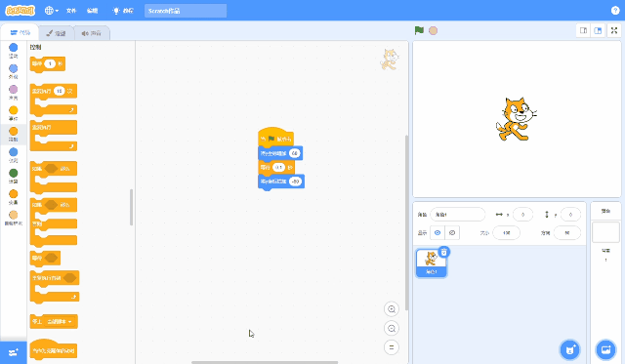Select the Sensing blocks category circle

(13, 152)
